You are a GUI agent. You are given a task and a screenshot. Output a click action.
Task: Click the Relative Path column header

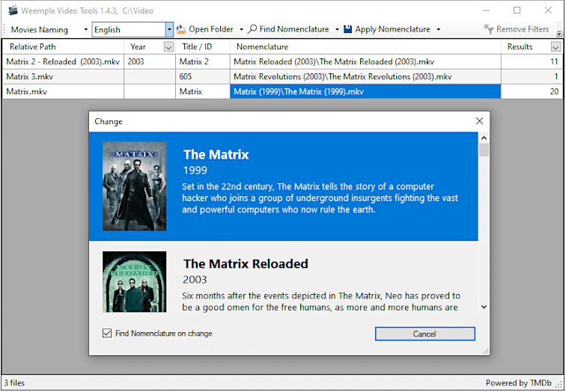point(63,47)
